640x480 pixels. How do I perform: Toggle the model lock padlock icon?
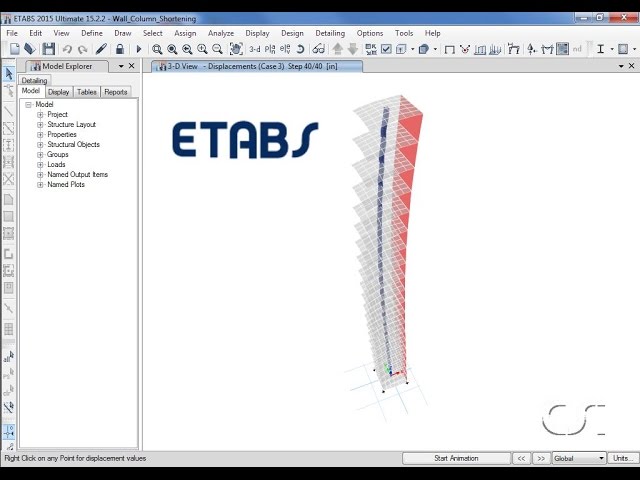120,49
